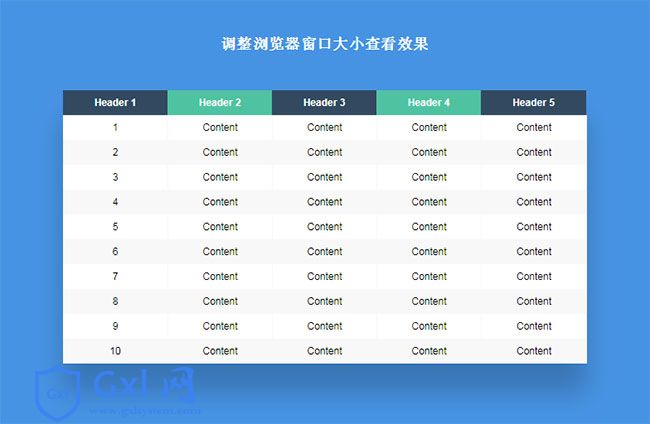
Task: Click row 10 Content under Header 5
Action: click(x=534, y=351)
